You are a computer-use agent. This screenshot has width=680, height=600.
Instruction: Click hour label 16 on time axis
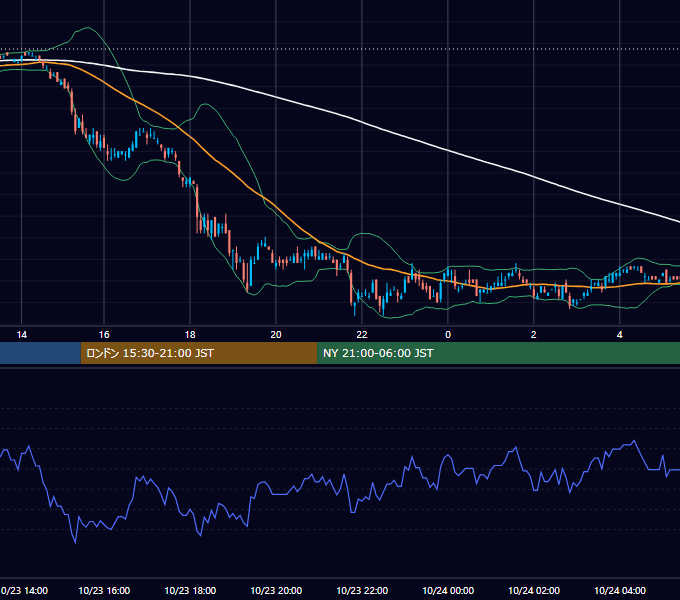point(104,335)
